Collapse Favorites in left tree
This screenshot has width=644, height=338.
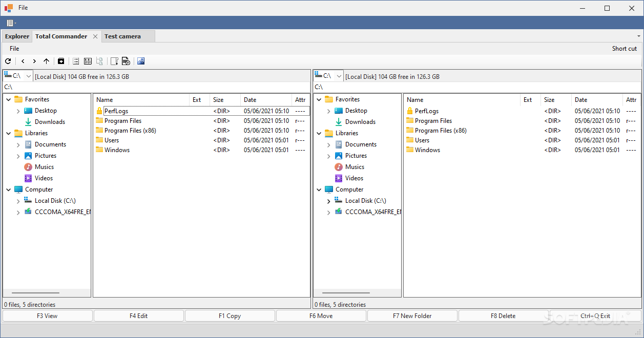(9, 99)
